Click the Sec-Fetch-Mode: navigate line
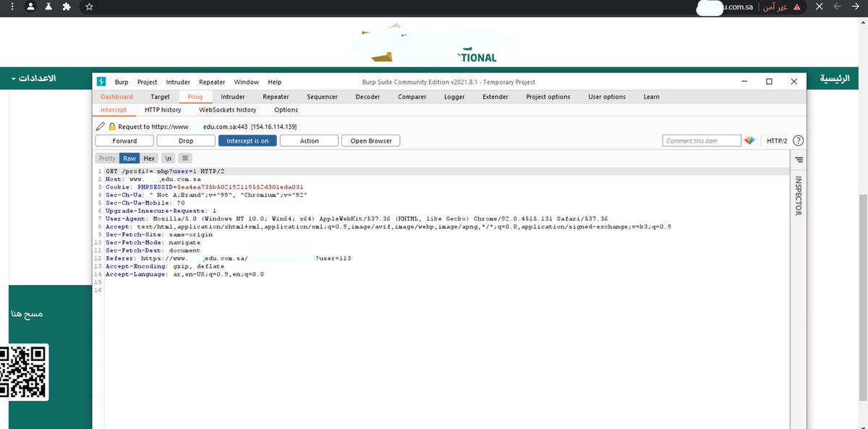This screenshot has width=868, height=429. pyautogui.click(x=153, y=242)
